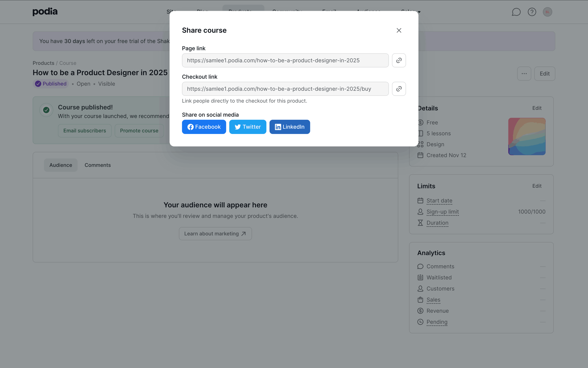Open Pending in Analytics

tap(437, 322)
